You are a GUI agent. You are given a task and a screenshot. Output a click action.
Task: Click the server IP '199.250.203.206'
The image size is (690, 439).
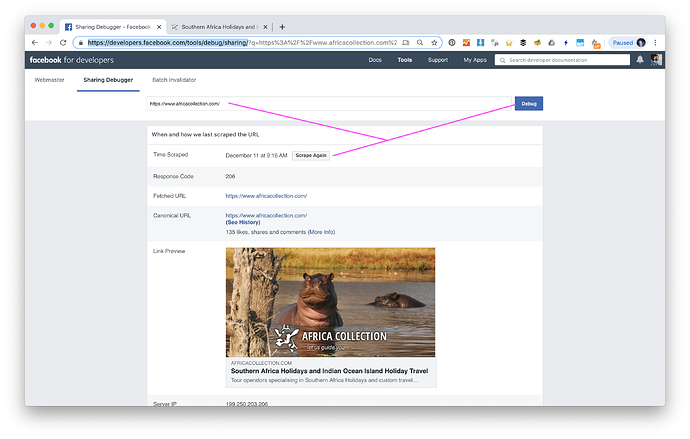pos(246,404)
